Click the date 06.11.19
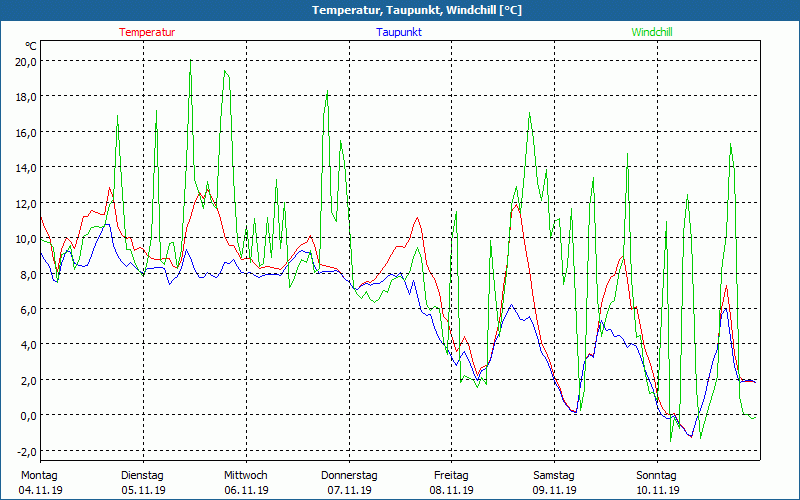Screen dimensions: 800x500 (x=246, y=490)
